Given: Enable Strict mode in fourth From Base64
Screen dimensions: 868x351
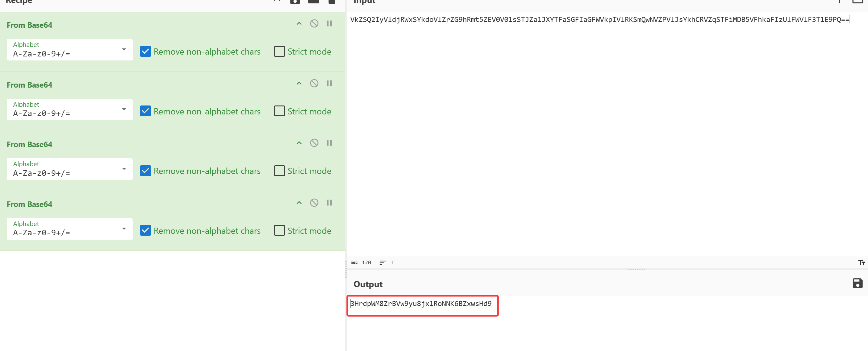Looking at the screenshot, I should click(x=279, y=230).
